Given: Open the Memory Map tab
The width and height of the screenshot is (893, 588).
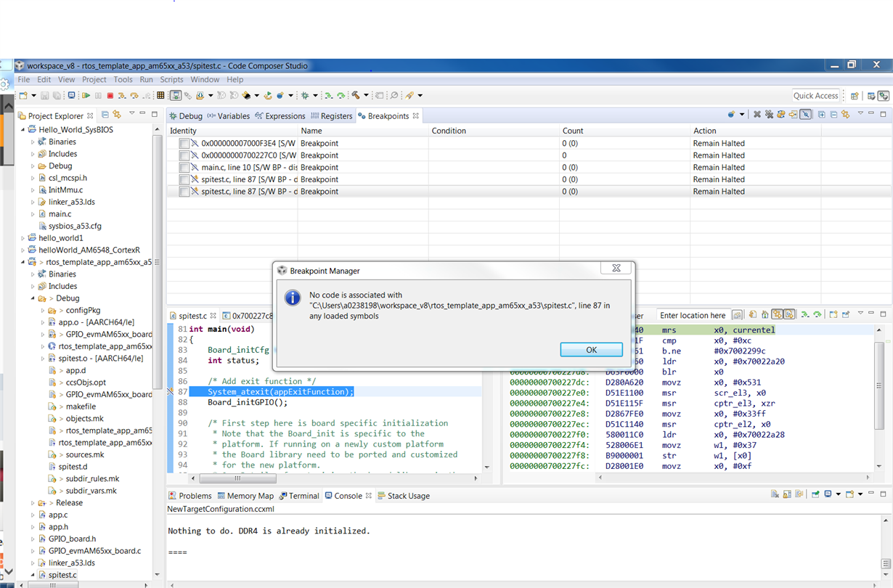Looking at the screenshot, I should pos(245,496).
